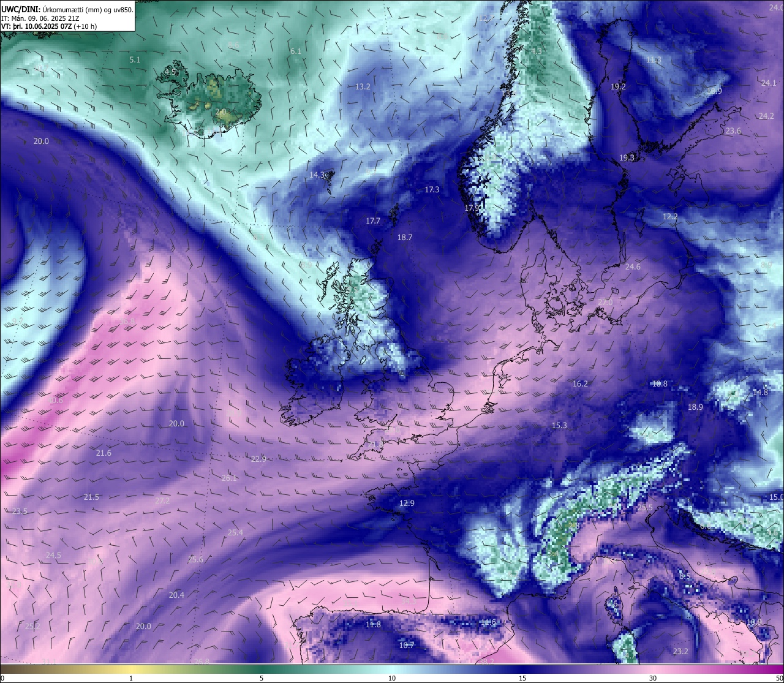The height and width of the screenshot is (683, 784).
Task: Click the "10" label on the colour scale
Action: [x=392, y=678]
